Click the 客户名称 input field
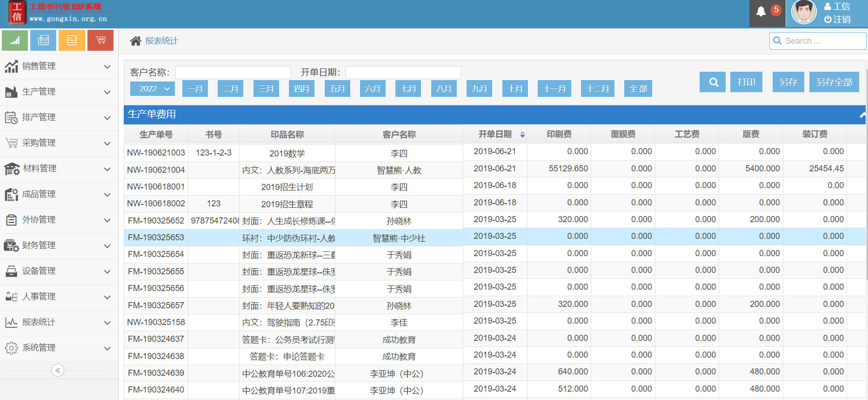The width and height of the screenshot is (868, 400). coord(233,73)
